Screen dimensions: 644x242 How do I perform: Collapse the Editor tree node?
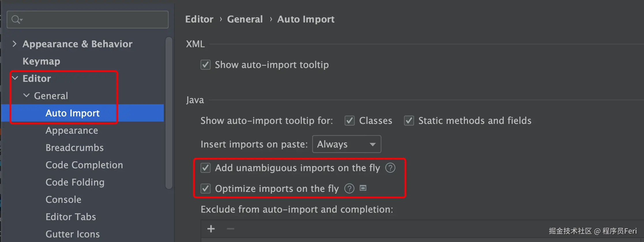tap(15, 78)
